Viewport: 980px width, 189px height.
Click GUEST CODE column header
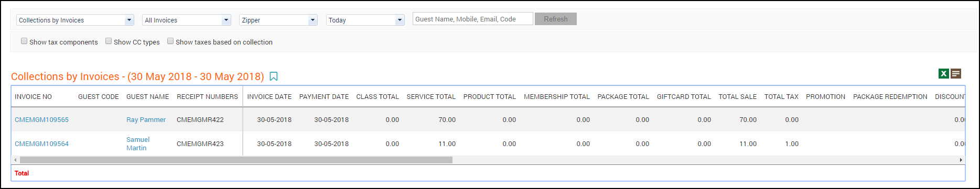(x=99, y=97)
